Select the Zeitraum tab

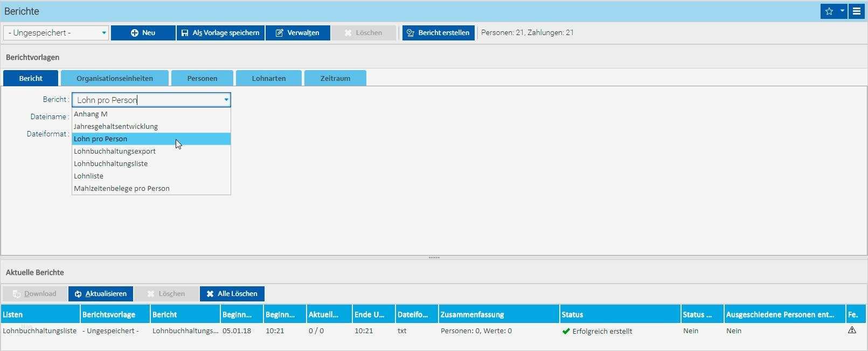(x=335, y=78)
